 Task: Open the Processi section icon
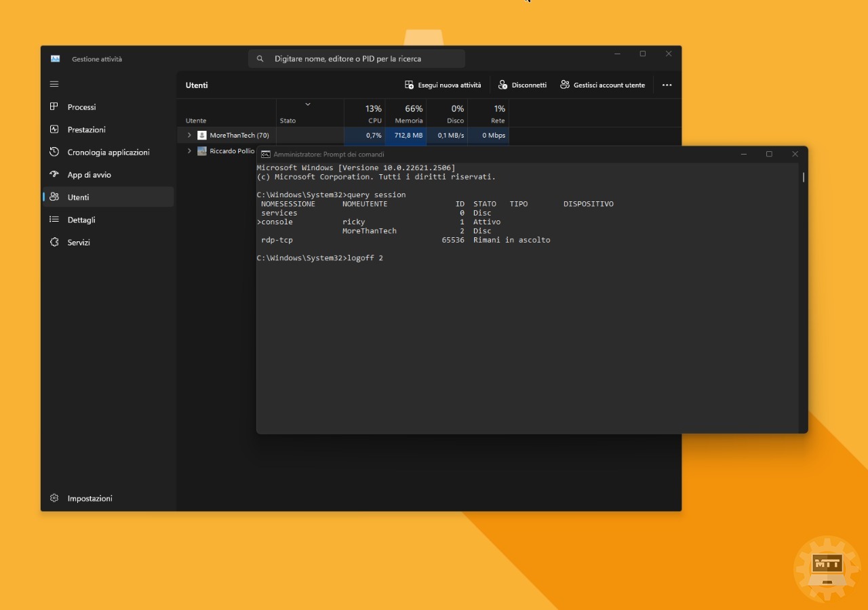[x=54, y=107]
